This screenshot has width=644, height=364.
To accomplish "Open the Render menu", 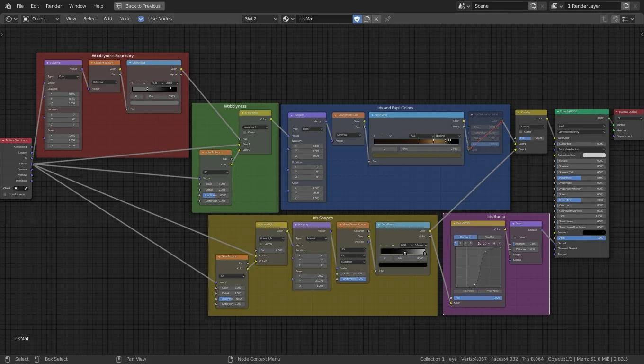I will tap(54, 6).
